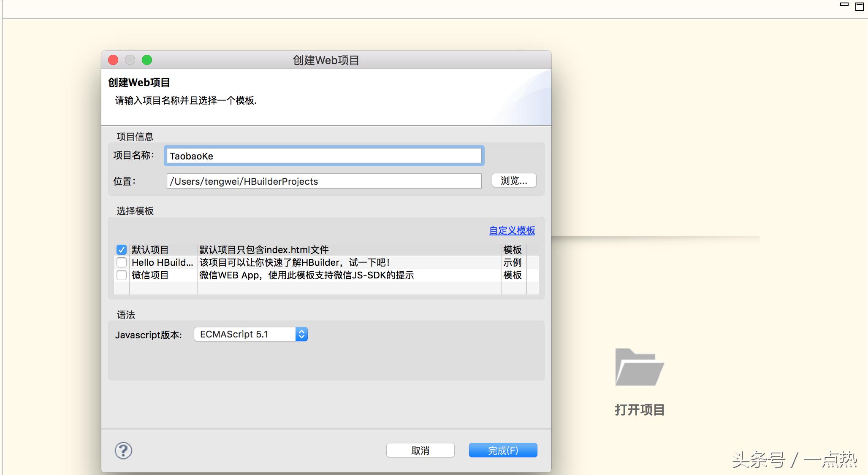868x475 pixels.
Task: Click the open project folder icon
Action: [x=639, y=367]
